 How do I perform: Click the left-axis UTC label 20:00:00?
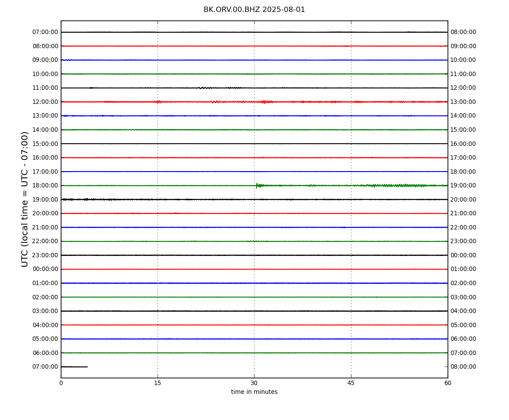pos(45,214)
